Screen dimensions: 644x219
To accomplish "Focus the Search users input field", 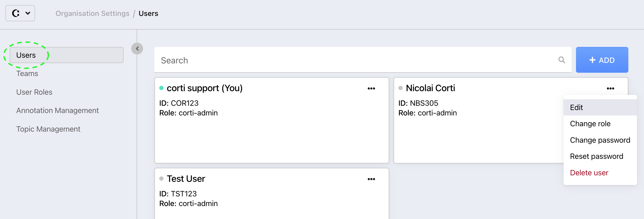I will pyautogui.click(x=356, y=60).
